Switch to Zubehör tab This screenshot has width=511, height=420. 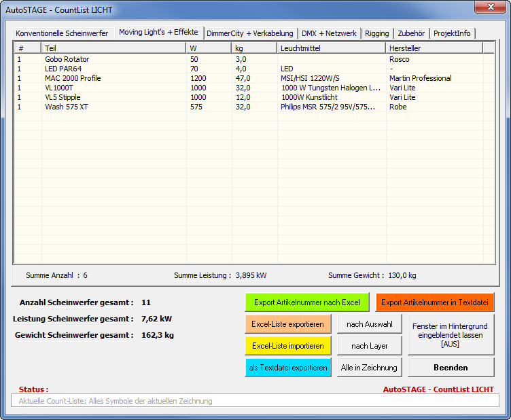coord(411,33)
